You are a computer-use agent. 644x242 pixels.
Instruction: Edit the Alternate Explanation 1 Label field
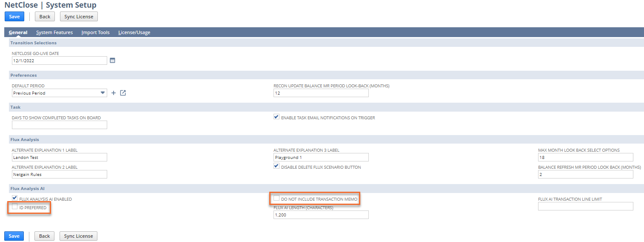tap(59, 157)
